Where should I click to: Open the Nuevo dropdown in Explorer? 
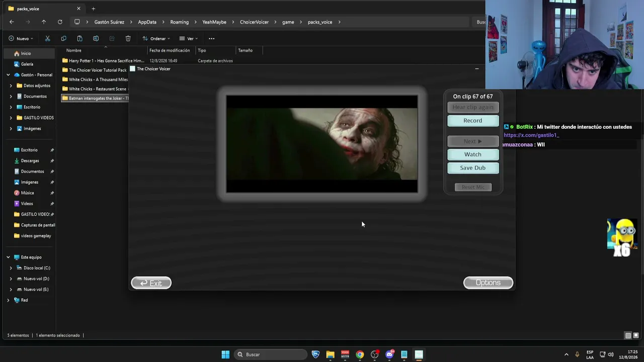point(21,39)
